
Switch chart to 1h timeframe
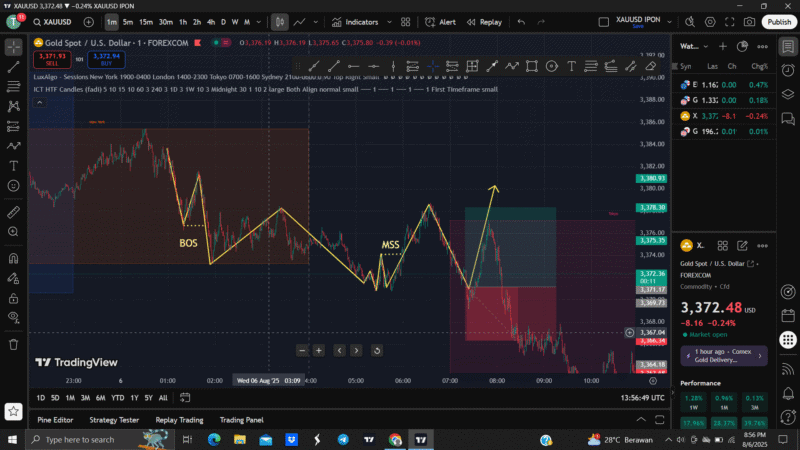[x=183, y=22]
